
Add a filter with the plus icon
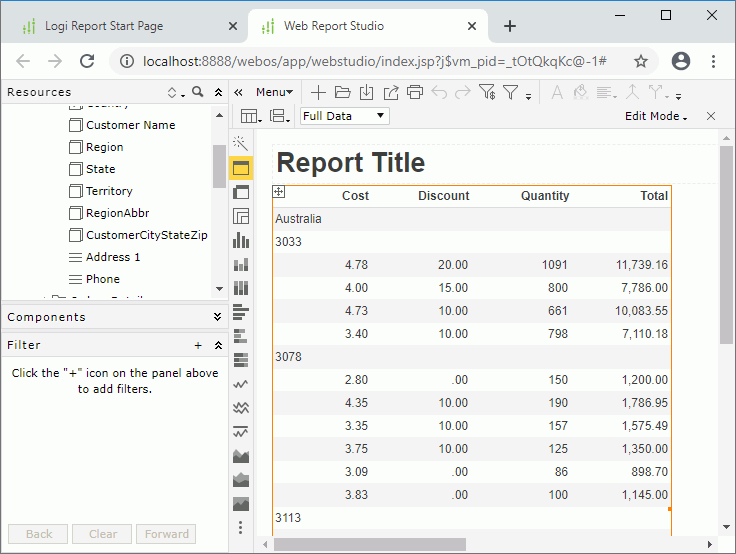pyautogui.click(x=198, y=345)
